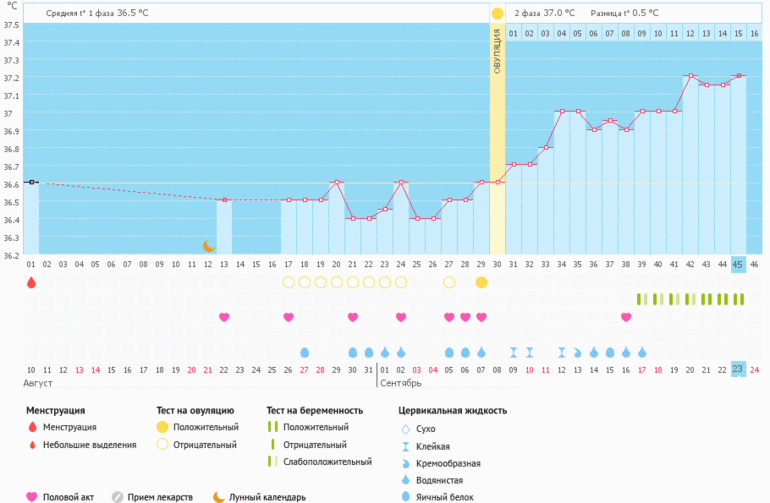Click the 'Прием лекарств' legend icon
This screenshot has width=770, height=503.
coord(117,496)
